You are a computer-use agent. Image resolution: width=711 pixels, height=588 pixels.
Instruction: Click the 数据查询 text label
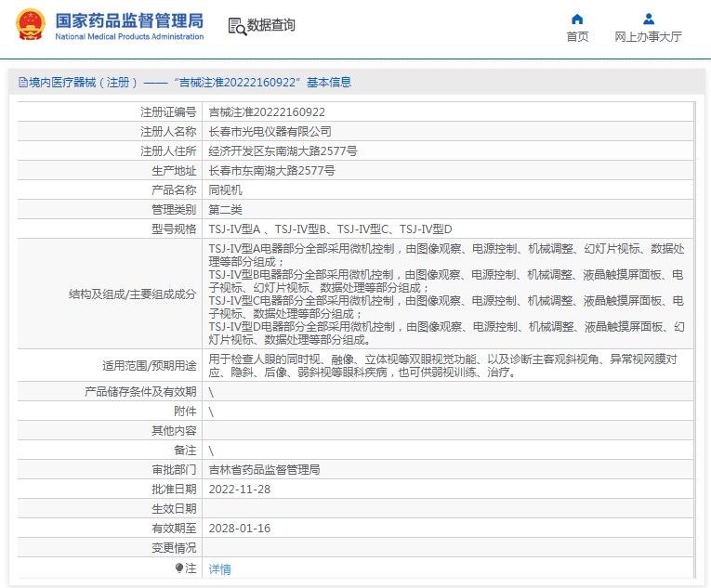click(x=271, y=26)
